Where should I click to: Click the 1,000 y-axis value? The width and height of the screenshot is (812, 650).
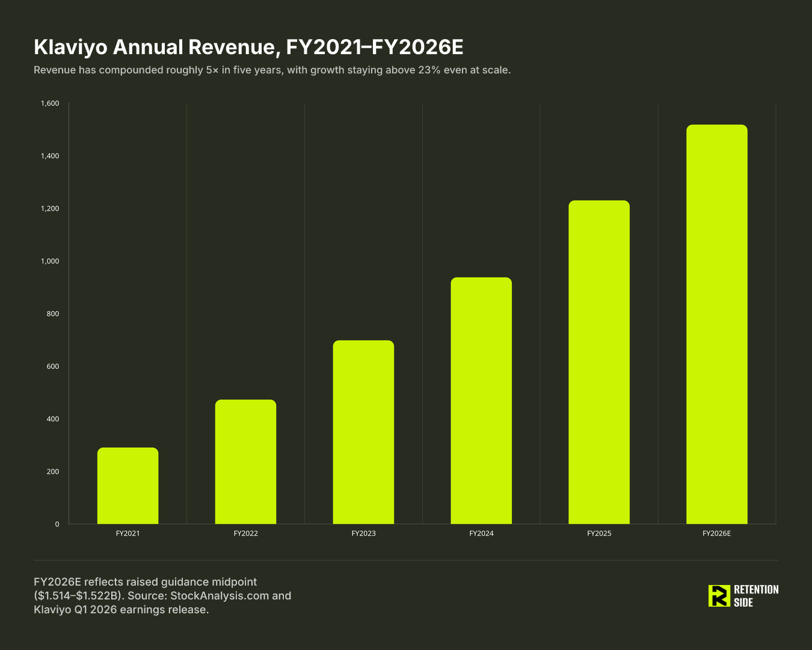point(50,261)
